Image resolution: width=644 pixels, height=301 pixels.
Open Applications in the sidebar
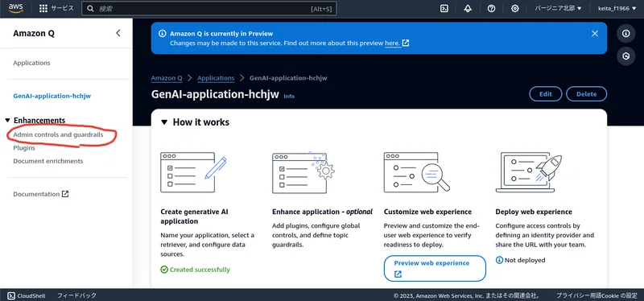(31, 63)
